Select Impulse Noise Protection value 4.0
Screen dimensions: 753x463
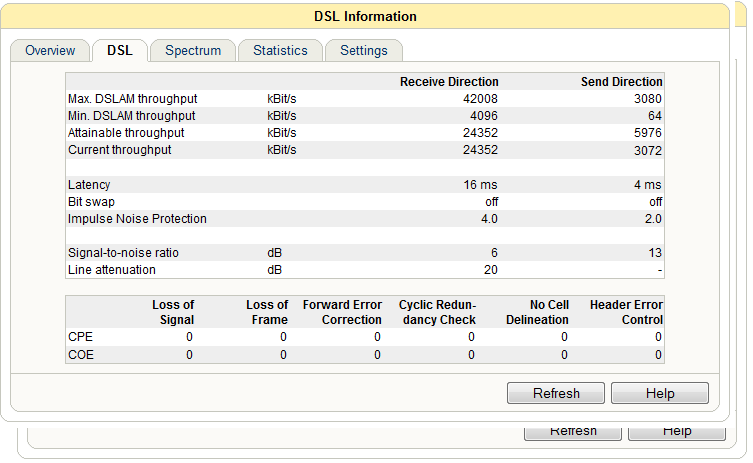[x=489, y=219]
